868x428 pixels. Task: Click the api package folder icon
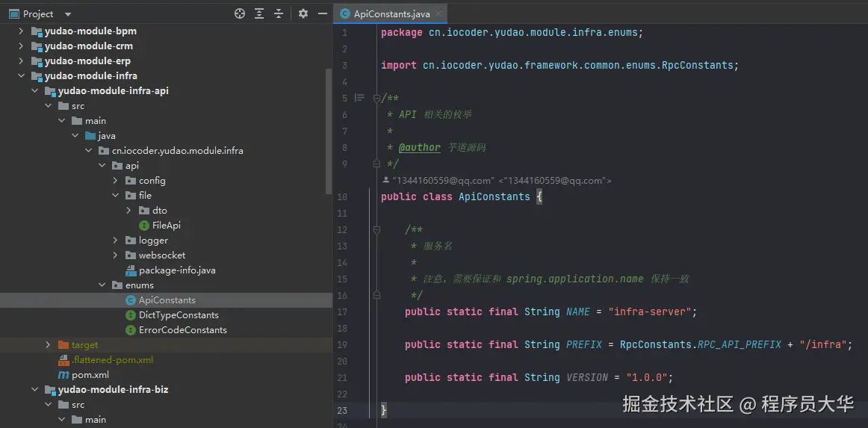(117, 166)
